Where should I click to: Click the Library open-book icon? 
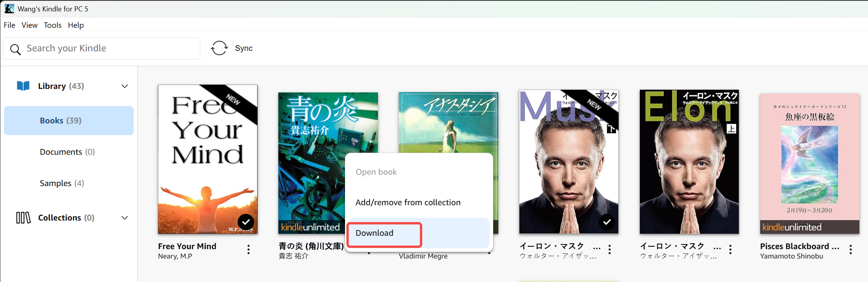pos(23,86)
